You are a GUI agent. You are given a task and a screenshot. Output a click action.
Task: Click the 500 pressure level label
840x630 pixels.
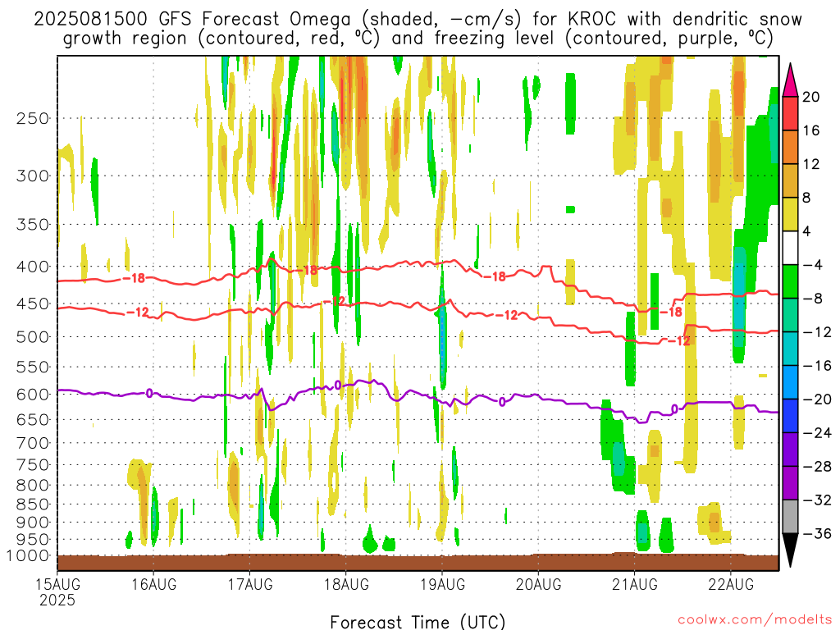click(x=33, y=337)
